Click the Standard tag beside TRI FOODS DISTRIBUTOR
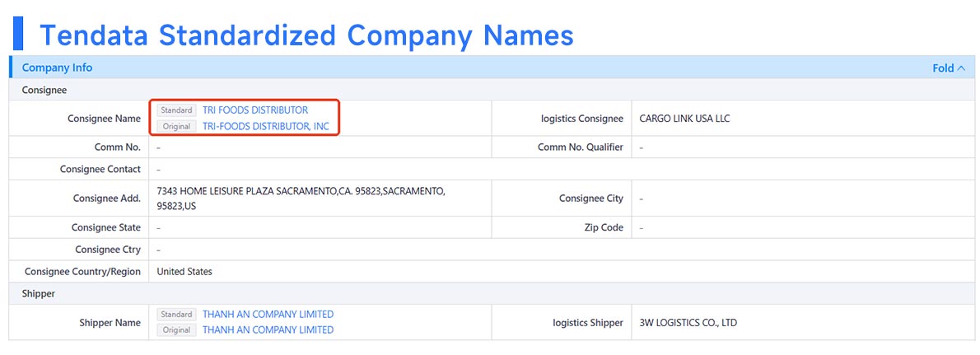This screenshot has width=980, height=355. [x=176, y=110]
